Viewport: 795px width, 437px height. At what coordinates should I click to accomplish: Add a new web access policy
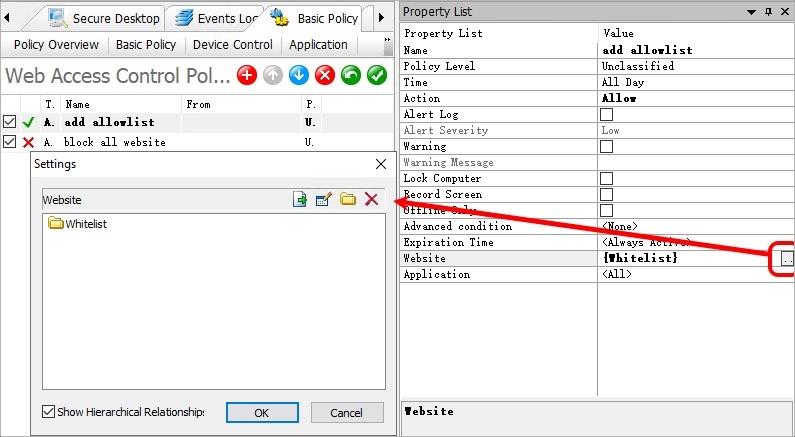[x=247, y=76]
